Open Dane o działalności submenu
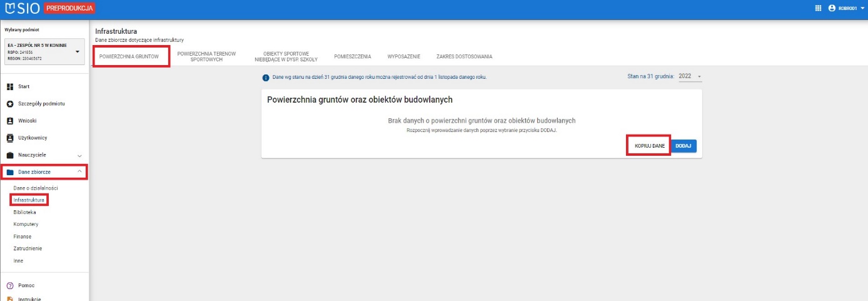Screen dimensions: 868x301 (x=36, y=188)
